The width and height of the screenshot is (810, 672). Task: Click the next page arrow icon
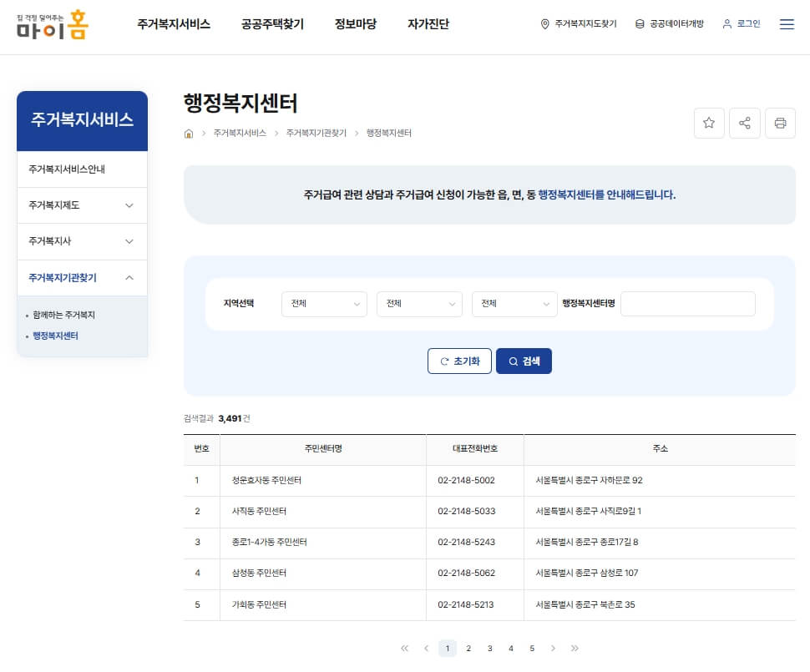(553, 648)
